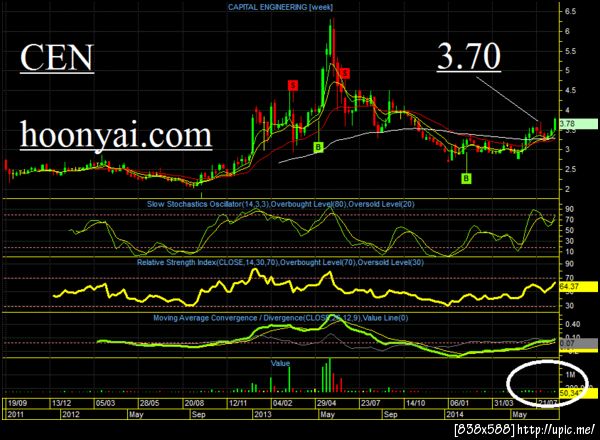Screen dimensions: 600x440
Task: Click the 2011 year label on the time axis
Action: [x=16, y=414]
